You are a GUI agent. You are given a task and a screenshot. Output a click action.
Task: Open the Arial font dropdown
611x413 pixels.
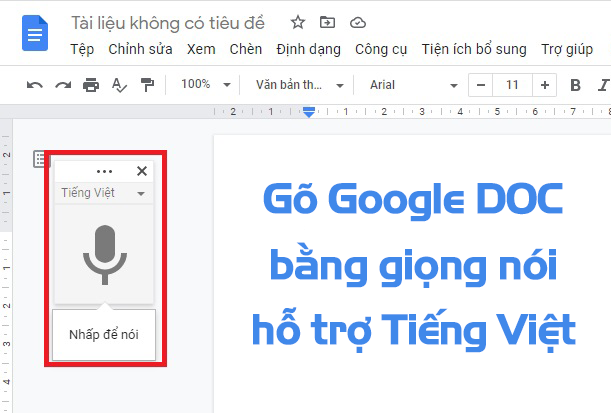(x=413, y=85)
